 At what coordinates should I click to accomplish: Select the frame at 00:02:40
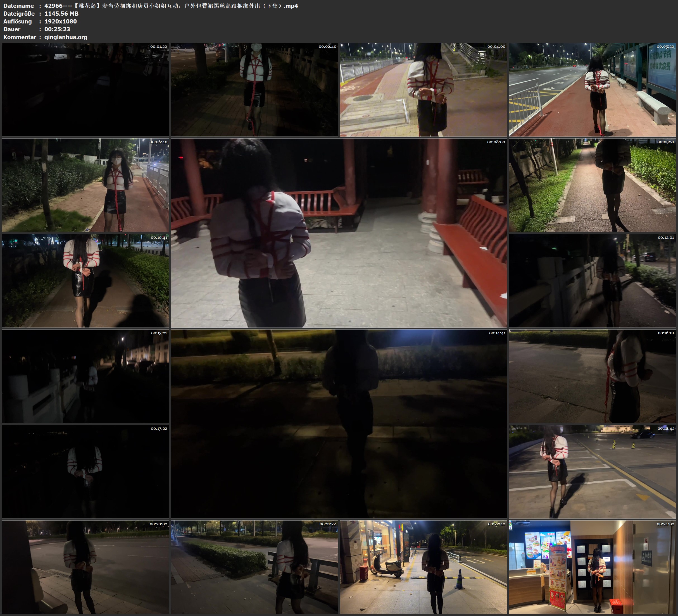point(254,89)
